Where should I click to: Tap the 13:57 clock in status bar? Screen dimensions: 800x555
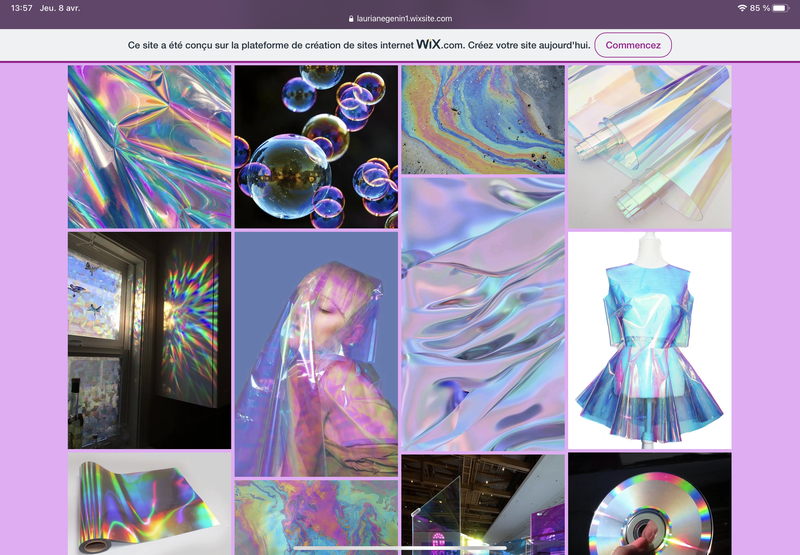22,7
